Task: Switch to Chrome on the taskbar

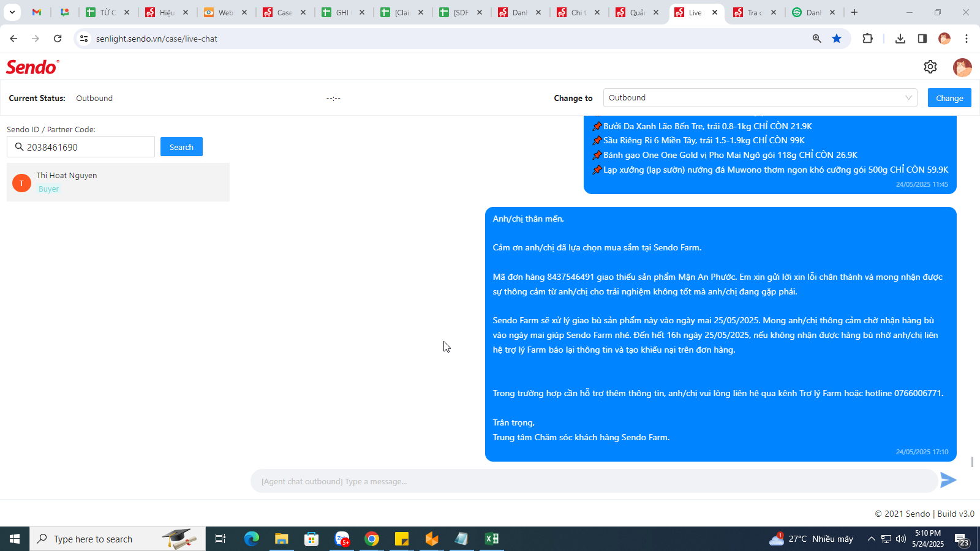Action: [x=372, y=539]
